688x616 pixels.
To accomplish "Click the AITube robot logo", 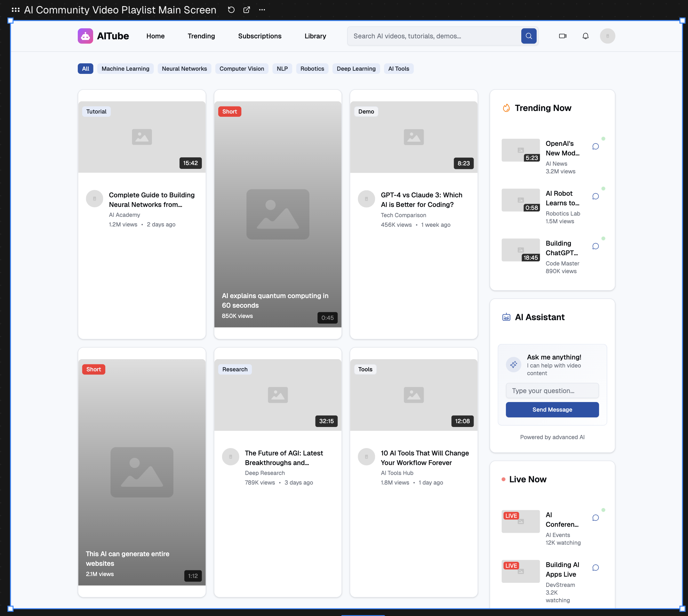I will point(85,36).
